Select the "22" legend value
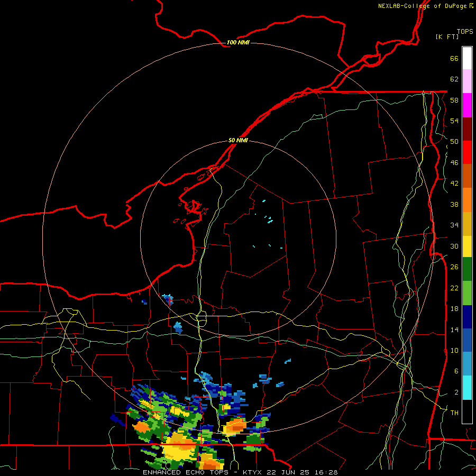 point(454,288)
